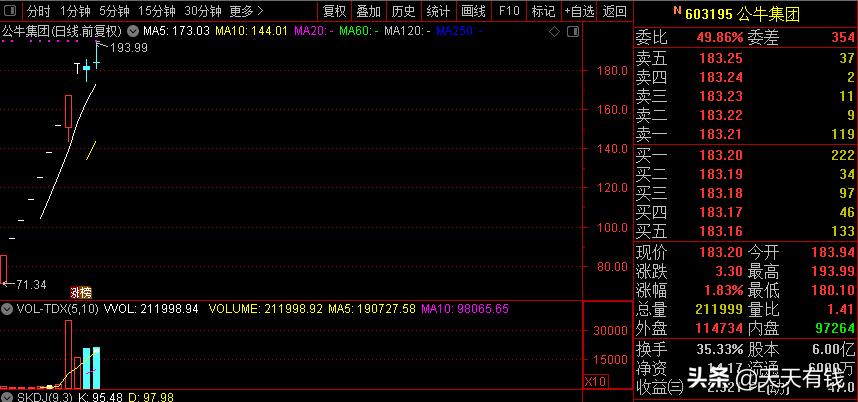Click the diamond icon above chart

[554, 32]
